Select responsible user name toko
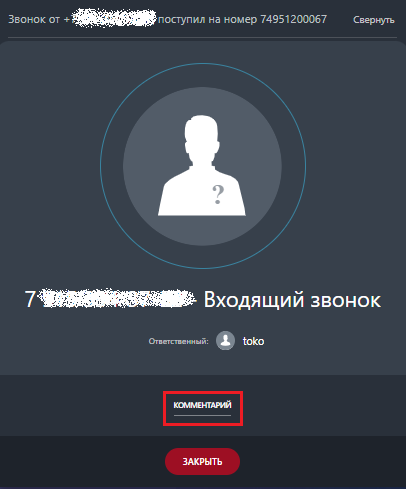 coord(253,341)
